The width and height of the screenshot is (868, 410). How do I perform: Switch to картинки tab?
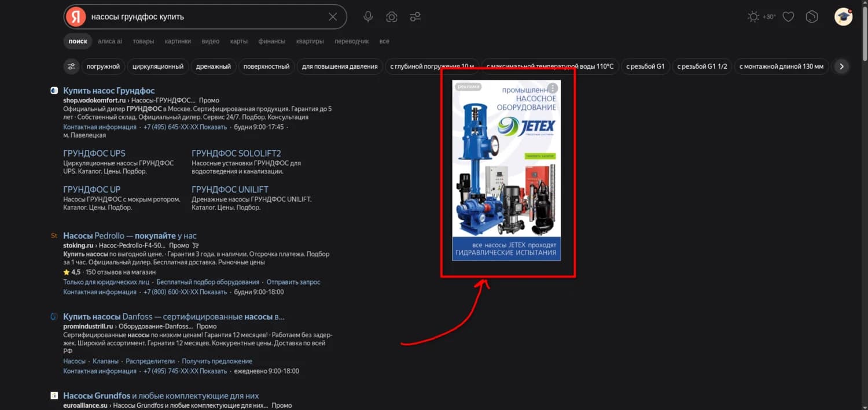[178, 41]
